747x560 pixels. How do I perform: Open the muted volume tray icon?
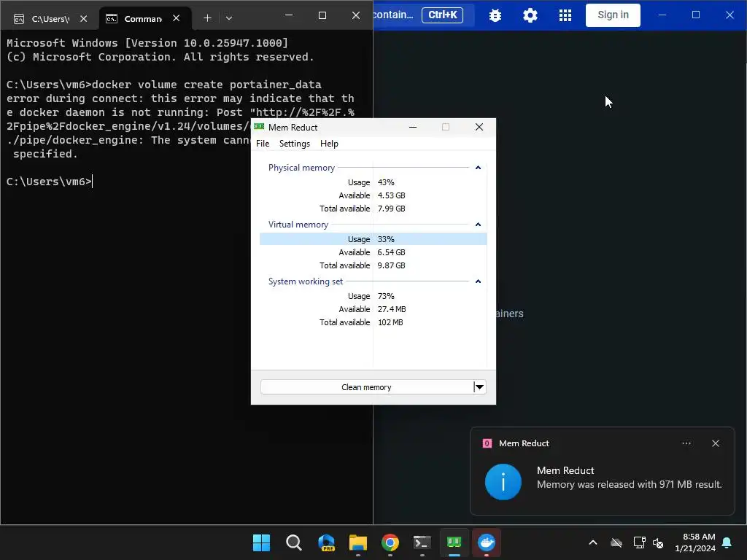659,542
